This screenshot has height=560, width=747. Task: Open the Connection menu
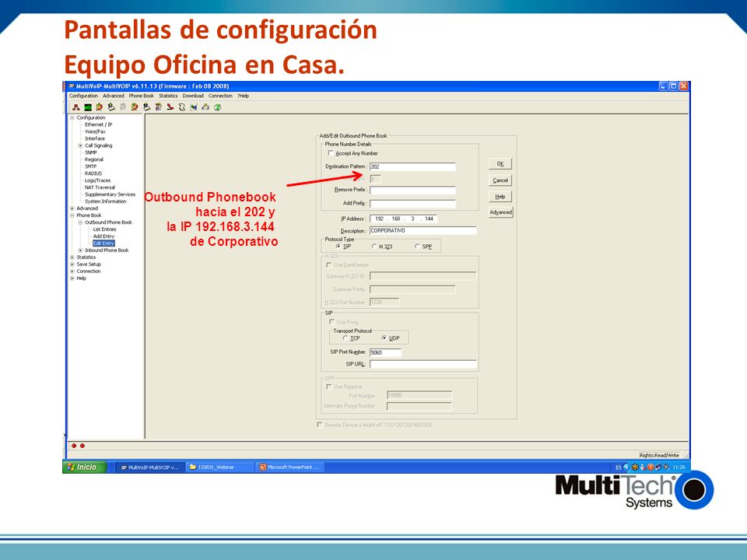[220, 96]
